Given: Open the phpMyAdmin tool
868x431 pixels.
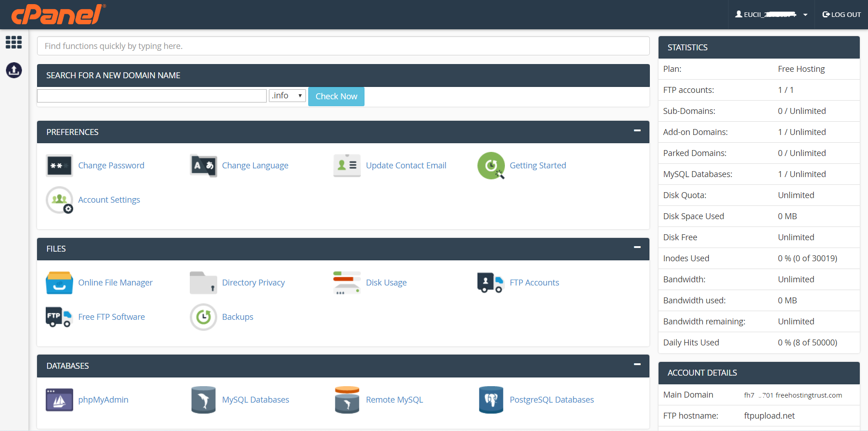Looking at the screenshot, I should coord(103,399).
